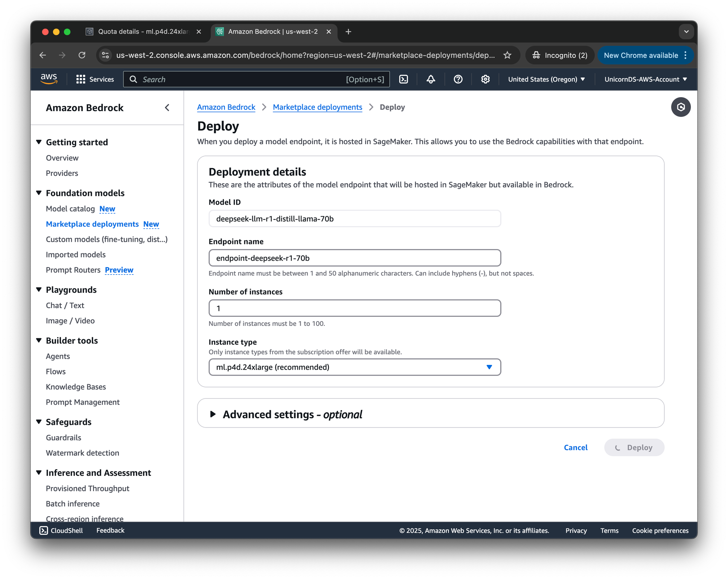Collapse the Amazon Bedrock sidebar
Viewport: 728px width, 579px height.
tap(167, 107)
